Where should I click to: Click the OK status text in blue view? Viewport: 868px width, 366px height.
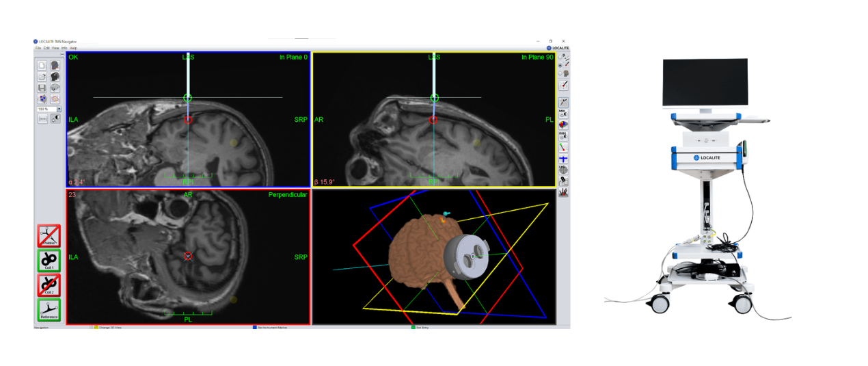click(x=73, y=57)
